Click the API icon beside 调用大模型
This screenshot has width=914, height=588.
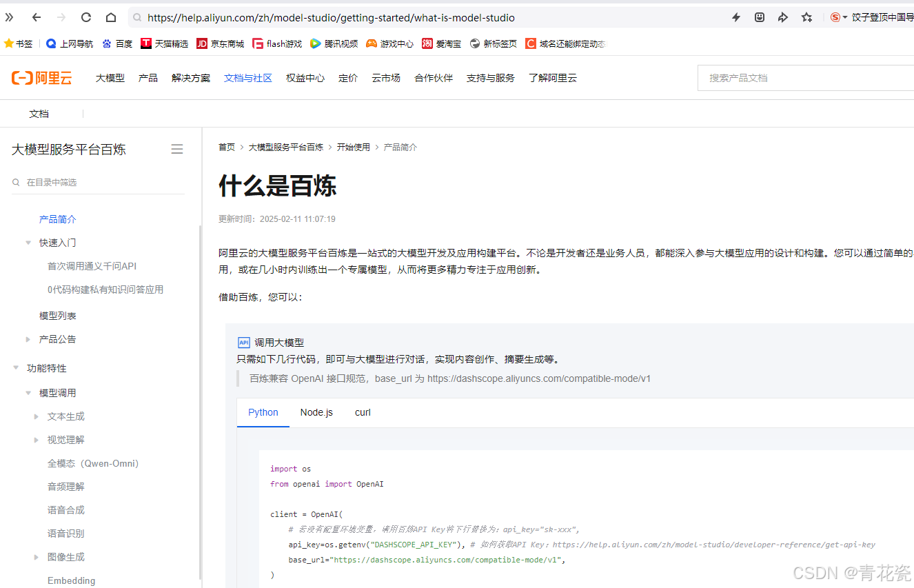click(x=243, y=342)
